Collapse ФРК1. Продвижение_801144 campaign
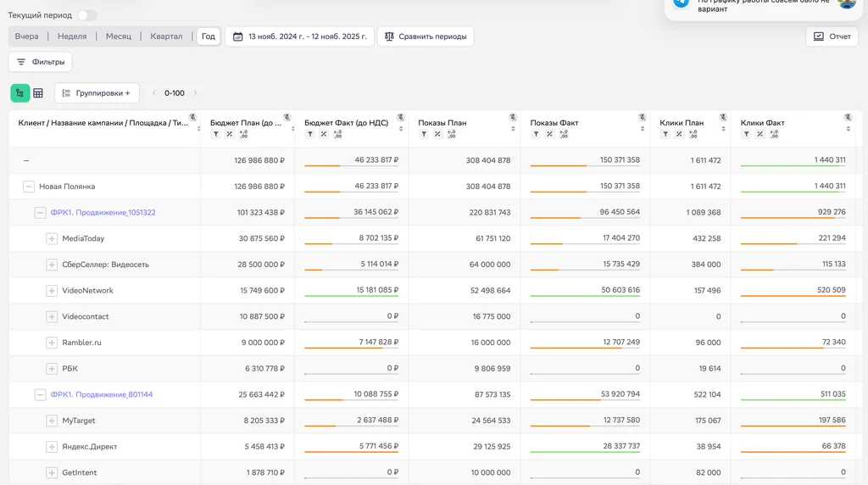Image resolution: width=868 pixels, height=485 pixels. (x=40, y=395)
